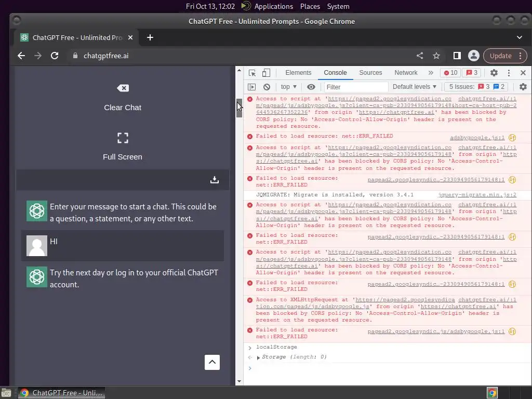Open the Places menu in top panel

tap(310, 6)
